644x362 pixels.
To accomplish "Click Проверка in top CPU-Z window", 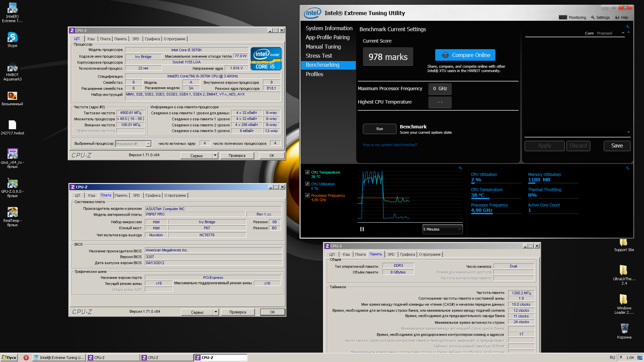I will pos(237,156).
